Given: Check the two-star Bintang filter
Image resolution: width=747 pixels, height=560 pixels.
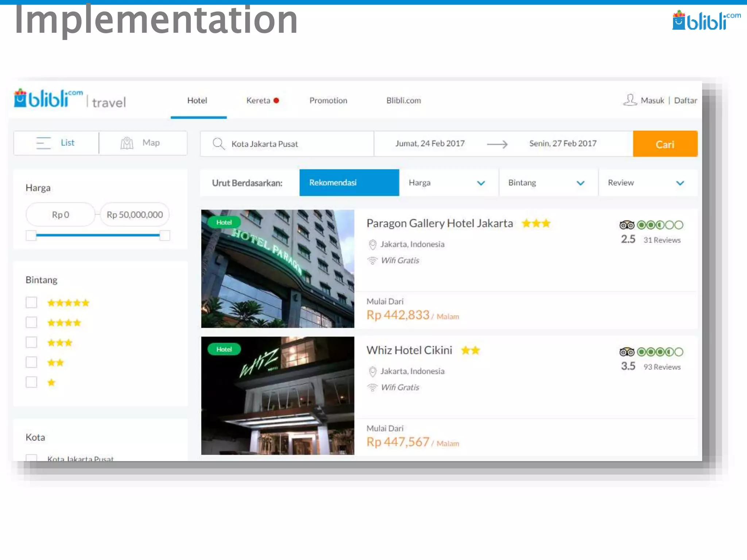Looking at the screenshot, I should click(31, 362).
